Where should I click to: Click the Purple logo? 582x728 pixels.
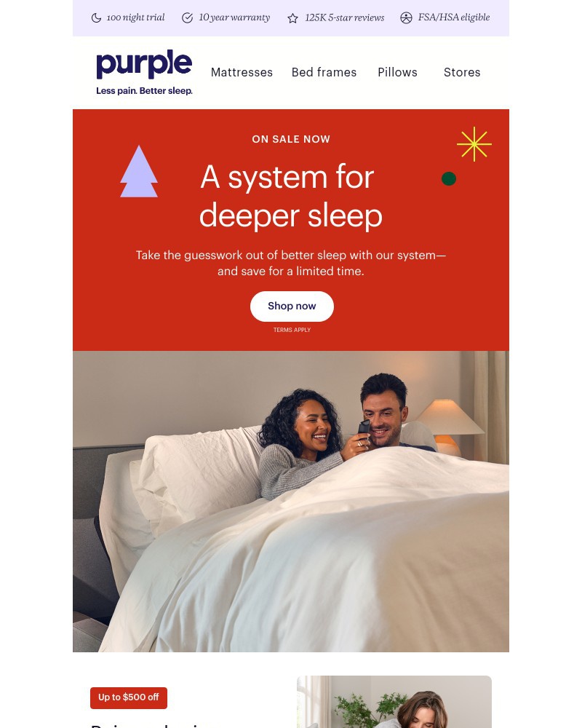(x=144, y=72)
